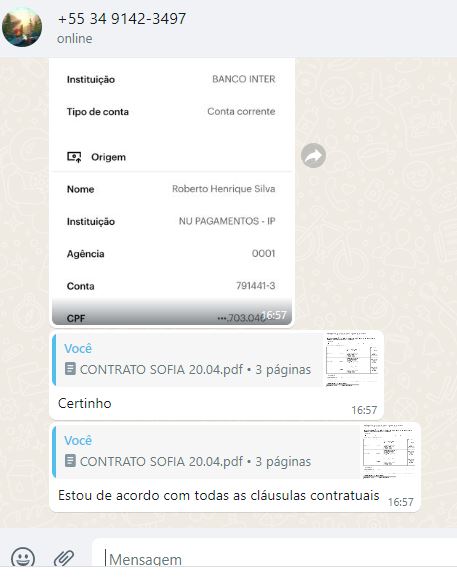This screenshot has height=588, width=457.
Task: Click the Estou de acordo message text
Action: pos(219,495)
